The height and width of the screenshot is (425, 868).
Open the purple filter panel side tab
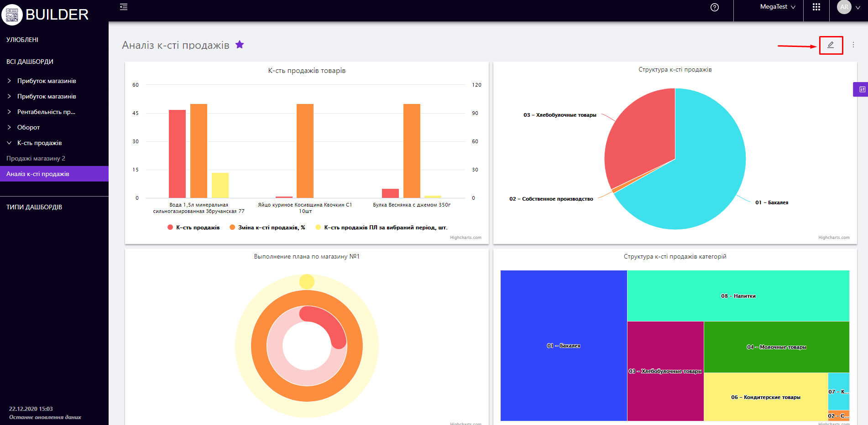pyautogui.click(x=861, y=89)
